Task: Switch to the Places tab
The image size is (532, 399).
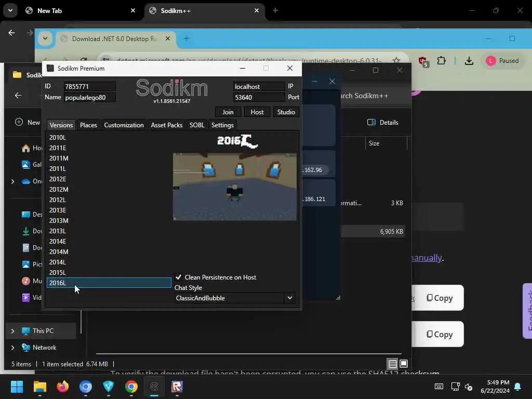Action: click(88, 125)
